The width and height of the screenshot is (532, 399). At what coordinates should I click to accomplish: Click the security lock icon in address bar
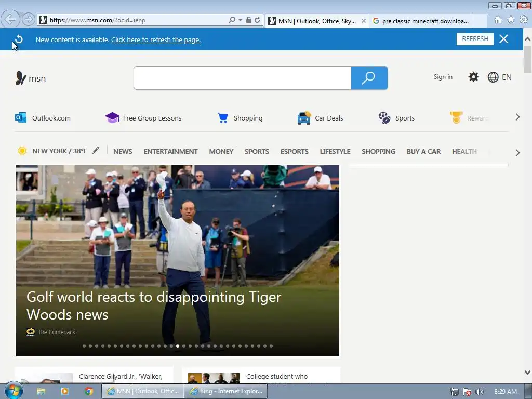pos(249,20)
